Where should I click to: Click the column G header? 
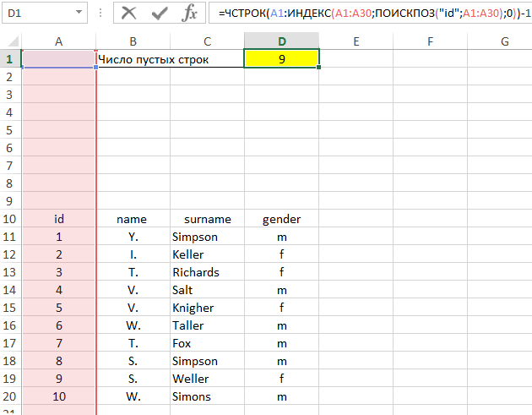click(x=504, y=41)
